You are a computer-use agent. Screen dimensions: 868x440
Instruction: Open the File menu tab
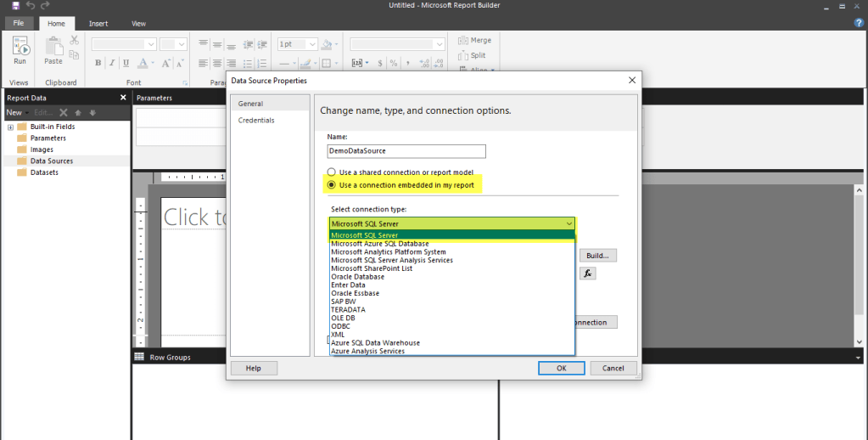tap(19, 23)
